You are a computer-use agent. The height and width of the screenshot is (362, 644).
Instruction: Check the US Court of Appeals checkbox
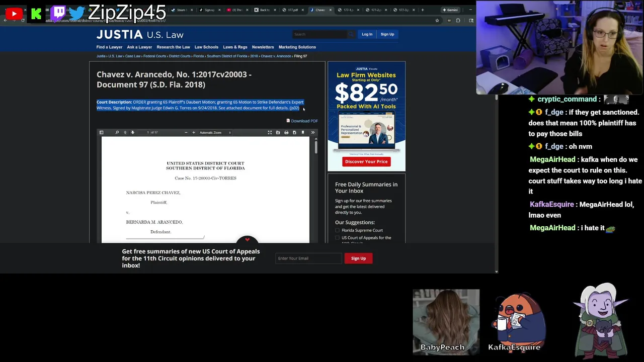(x=337, y=238)
